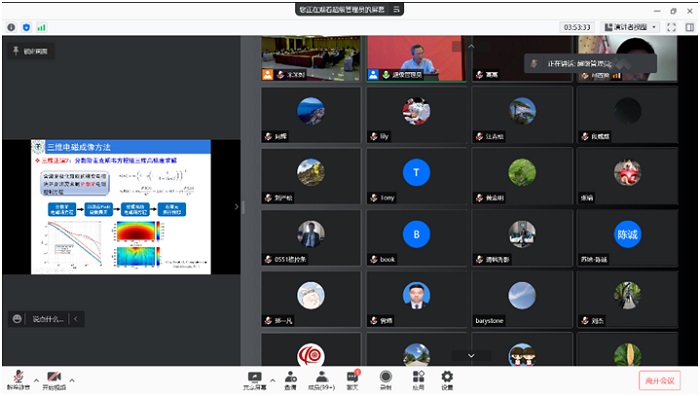700x396 pixels.
Task: Open the share screen option
Action: (254, 381)
